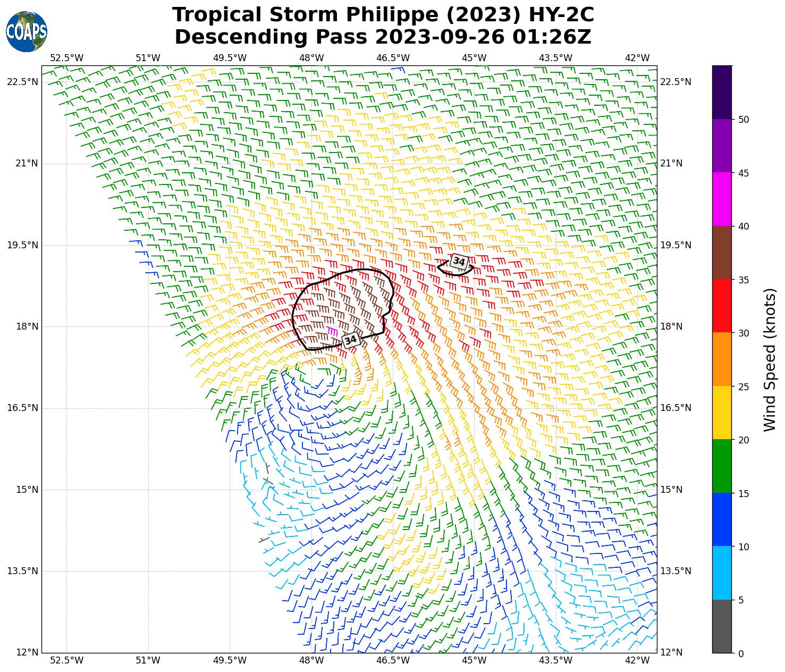Select the magenta 40-45 knots colorbar segment

[722, 199]
